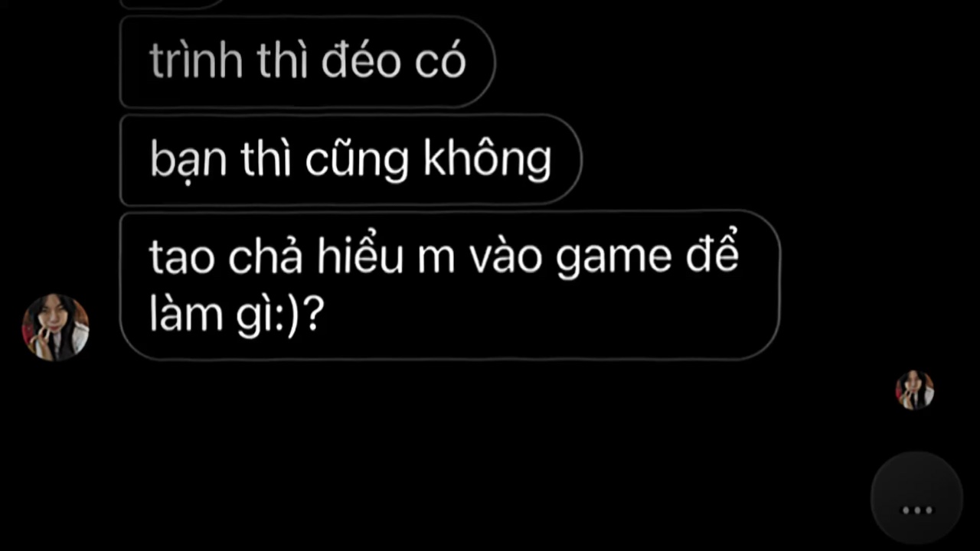
Task: Click the word 'trình' in first message
Action: pyautogui.click(x=196, y=61)
